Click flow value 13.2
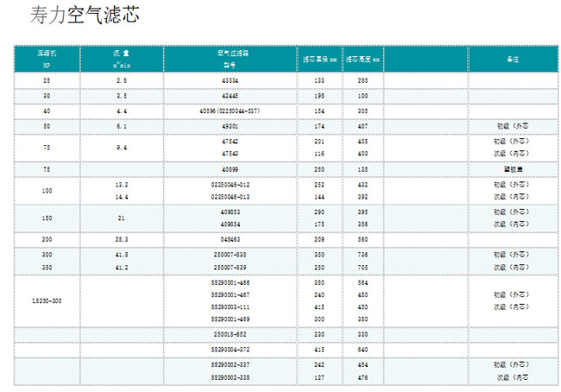This screenshot has width=561, height=392. pyautogui.click(x=122, y=185)
